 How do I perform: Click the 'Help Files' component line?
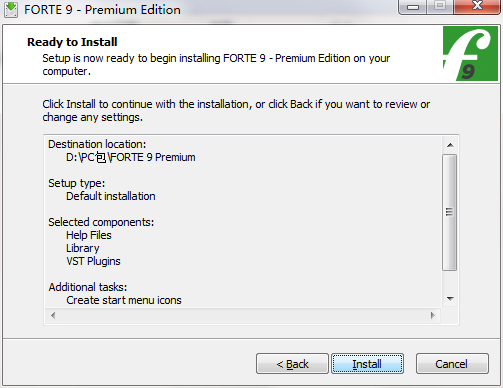[89, 235]
